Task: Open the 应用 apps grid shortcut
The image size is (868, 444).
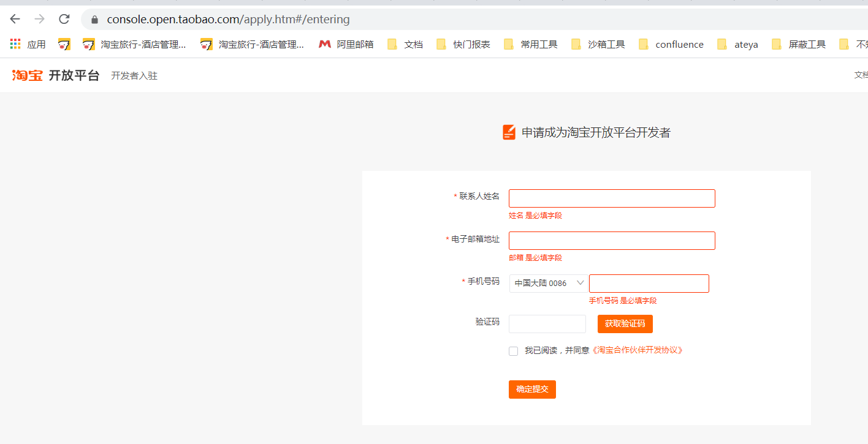Action: click(x=28, y=44)
